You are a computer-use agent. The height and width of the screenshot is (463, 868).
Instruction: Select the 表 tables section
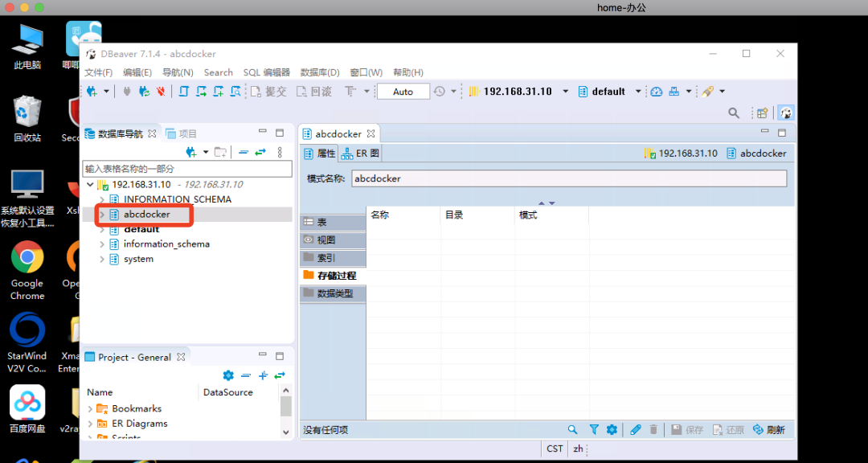pos(333,222)
